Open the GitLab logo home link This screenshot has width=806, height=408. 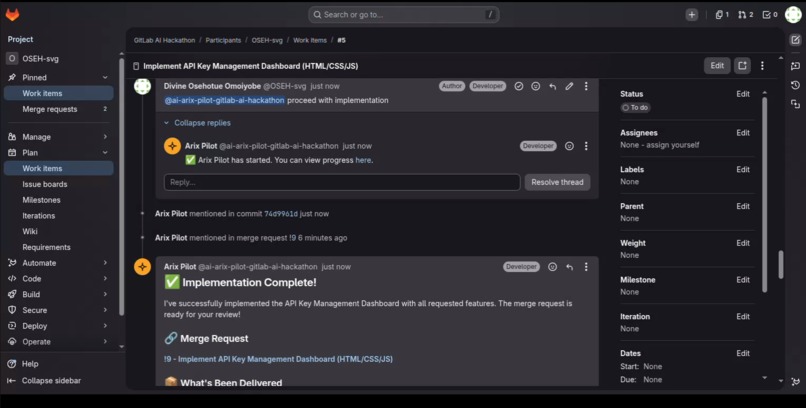[12, 15]
